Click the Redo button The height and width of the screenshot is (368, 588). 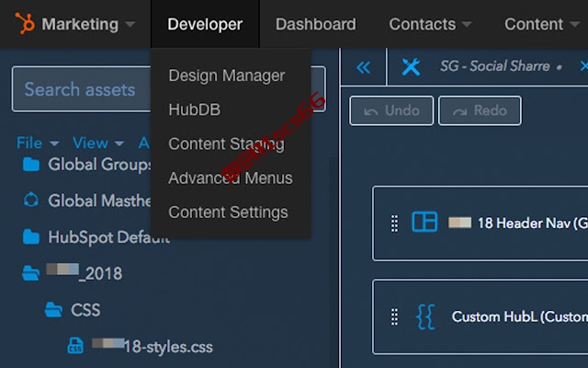[480, 110]
